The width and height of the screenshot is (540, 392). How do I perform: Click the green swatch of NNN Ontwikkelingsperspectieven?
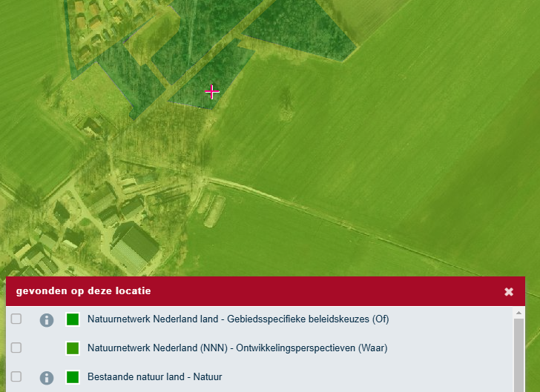click(73, 348)
